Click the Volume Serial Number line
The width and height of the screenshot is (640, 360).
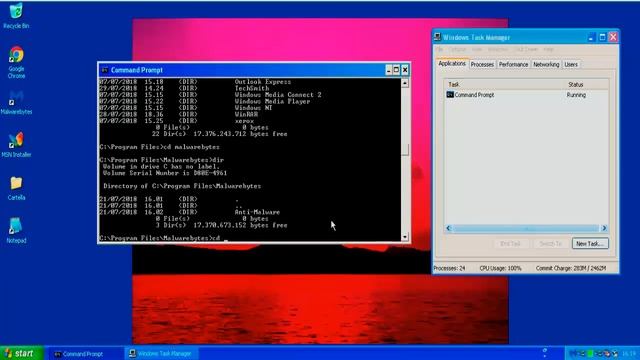point(165,173)
